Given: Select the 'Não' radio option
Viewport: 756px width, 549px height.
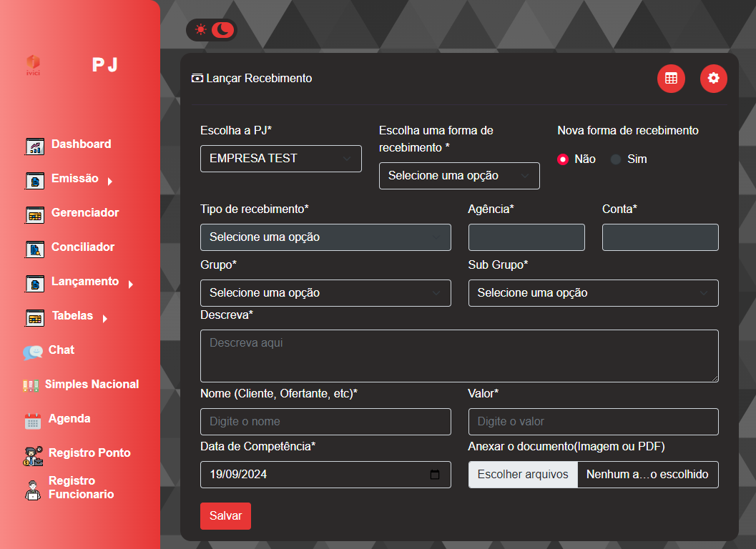Looking at the screenshot, I should [563, 159].
